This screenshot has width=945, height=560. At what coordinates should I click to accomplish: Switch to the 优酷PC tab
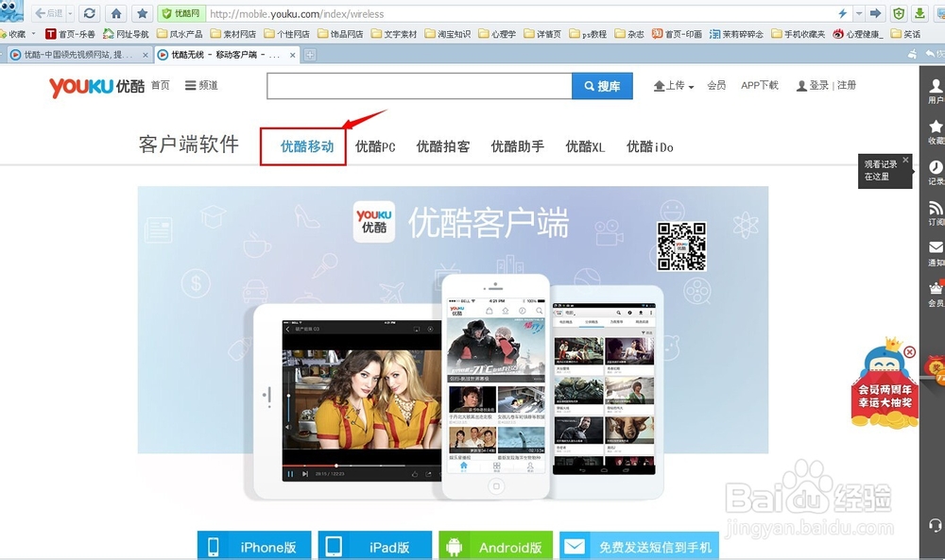point(375,146)
